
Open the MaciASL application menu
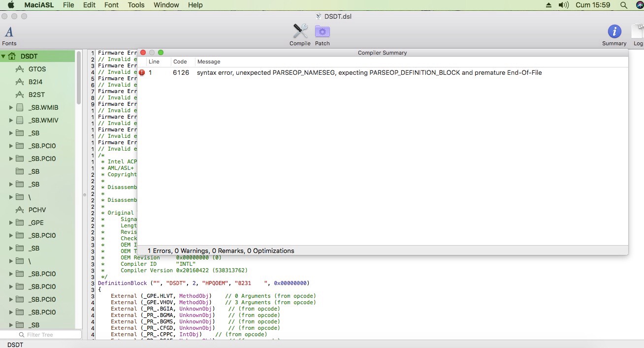39,5
